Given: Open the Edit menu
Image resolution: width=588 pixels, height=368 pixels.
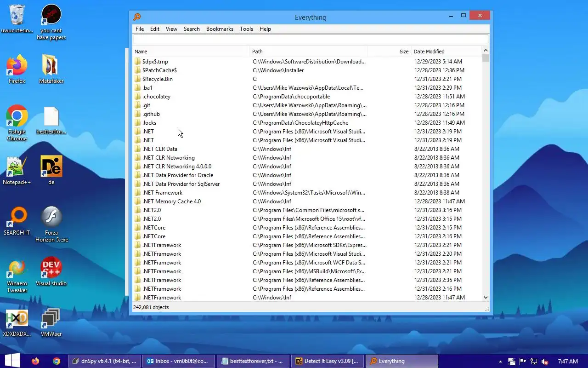Looking at the screenshot, I should (x=155, y=29).
